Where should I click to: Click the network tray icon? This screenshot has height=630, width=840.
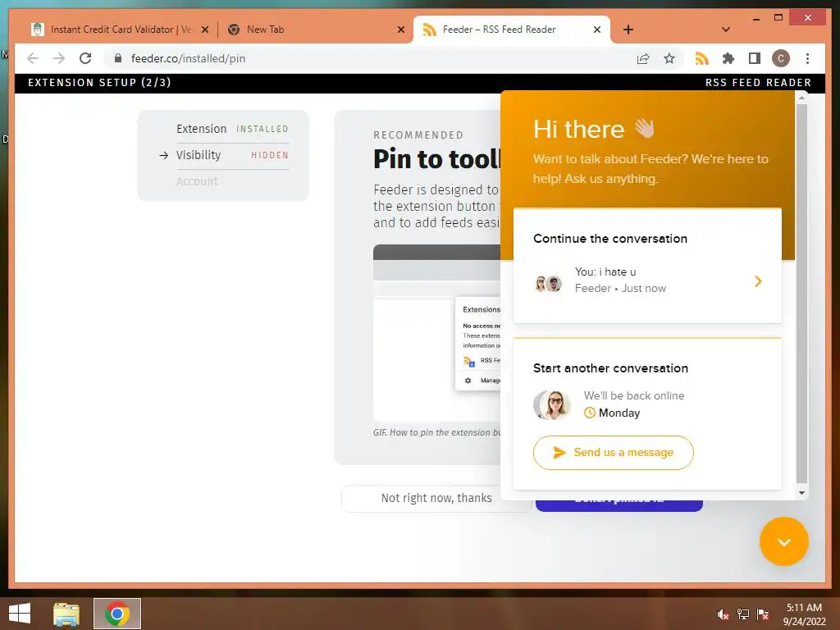click(743, 614)
